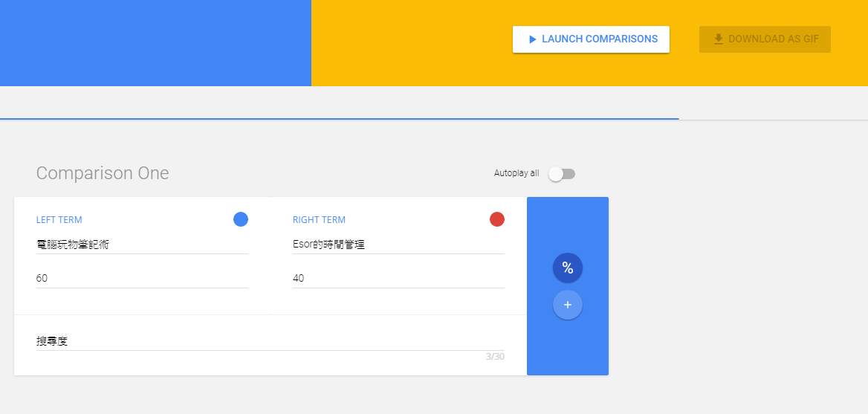Click the Autoplay all label text
This screenshot has width=868, height=414.
tap(516, 173)
